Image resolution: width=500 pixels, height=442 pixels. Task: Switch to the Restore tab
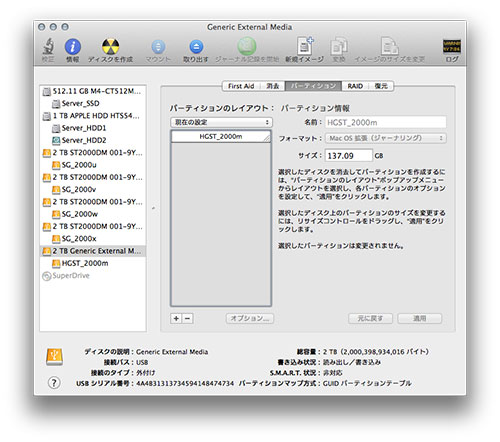pos(381,86)
